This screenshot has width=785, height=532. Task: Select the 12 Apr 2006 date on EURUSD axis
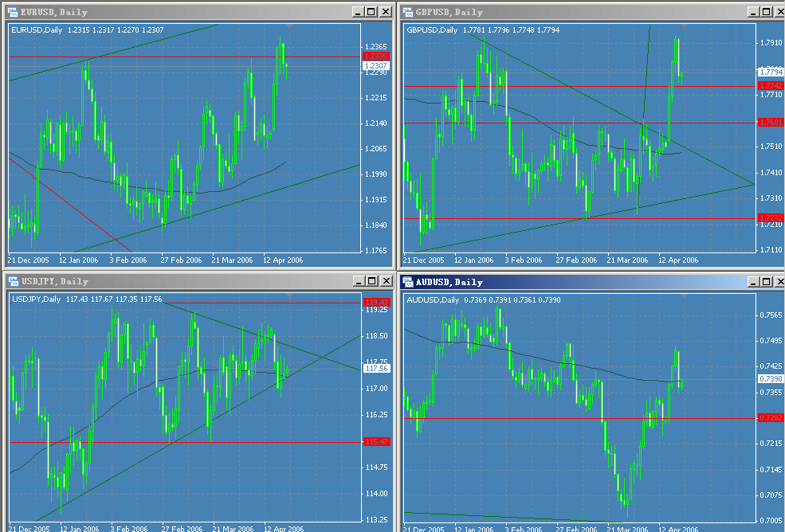(283, 260)
